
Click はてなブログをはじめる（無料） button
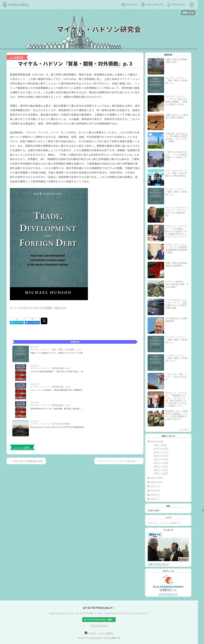click(x=99, y=620)
